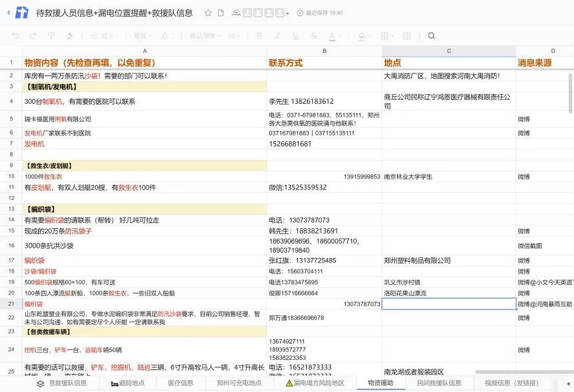
Task: Click the header cell 联系方式
Action: [x=324, y=63]
